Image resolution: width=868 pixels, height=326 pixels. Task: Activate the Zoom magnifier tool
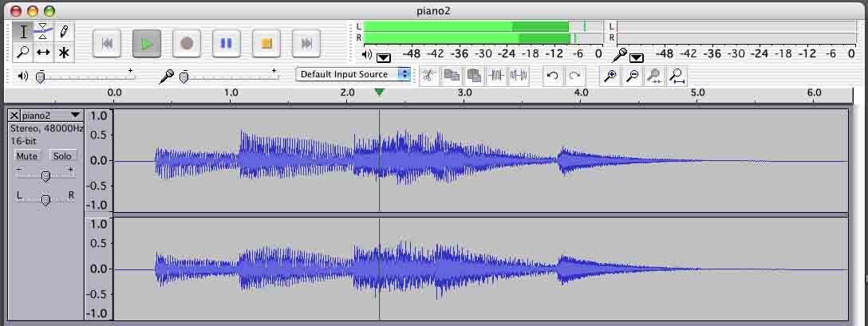click(x=23, y=53)
